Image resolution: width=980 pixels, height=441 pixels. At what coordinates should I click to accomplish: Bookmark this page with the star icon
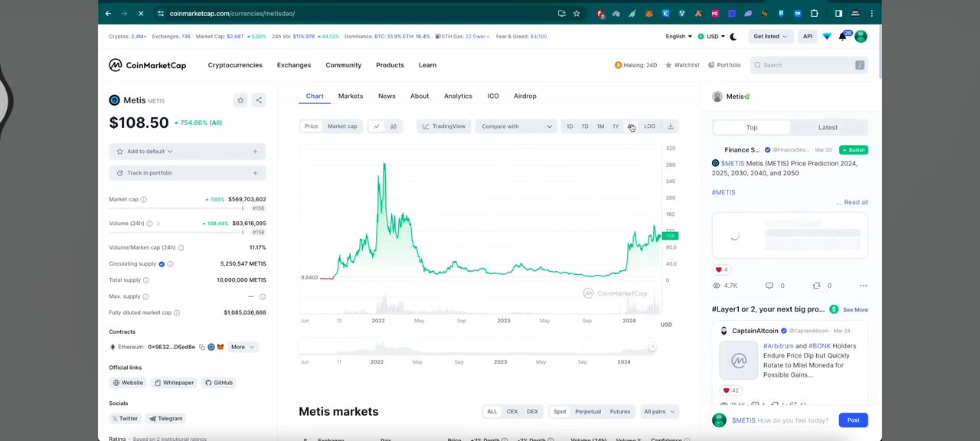[577, 13]
